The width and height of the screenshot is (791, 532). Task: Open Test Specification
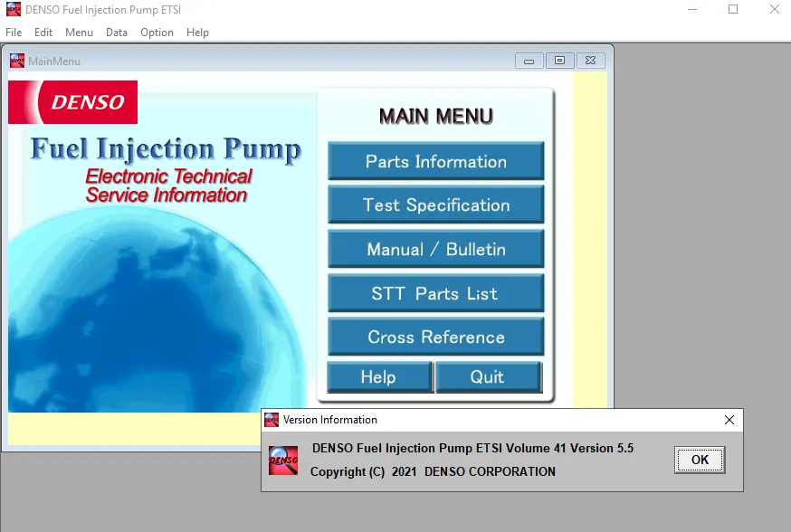click(436, 204)
